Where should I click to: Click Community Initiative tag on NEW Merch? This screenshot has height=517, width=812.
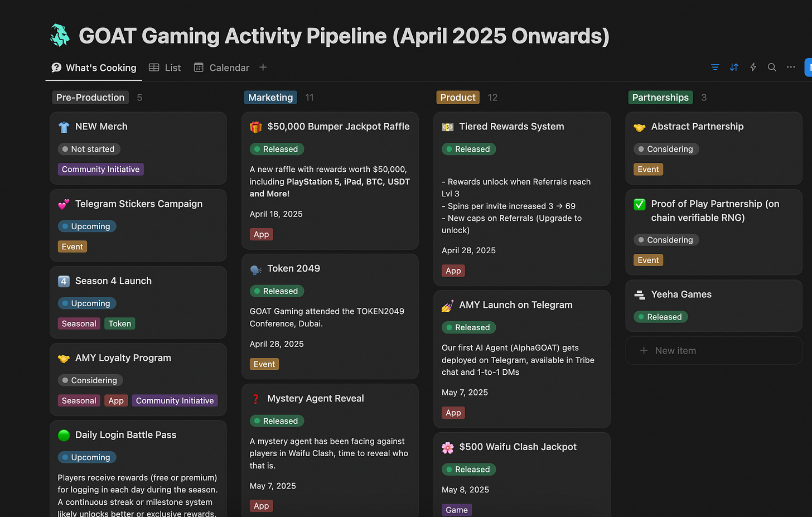coord(101,170)
